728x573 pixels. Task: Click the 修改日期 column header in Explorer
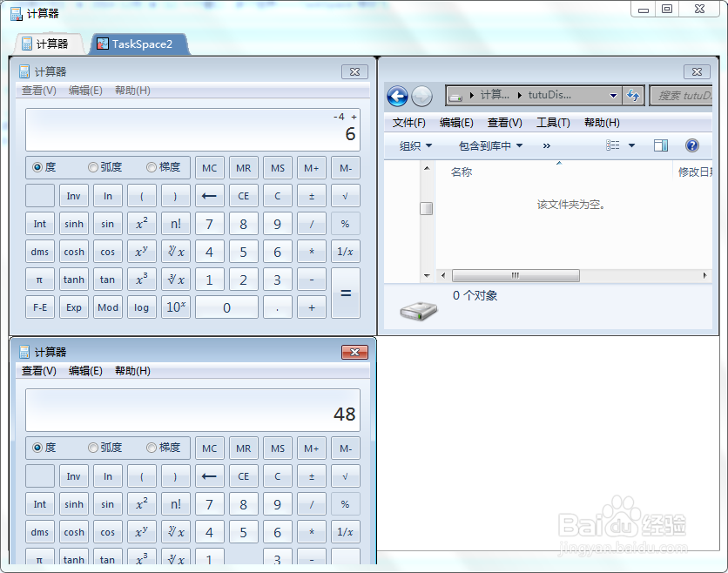pyautogui.click(x=694, y=172)
